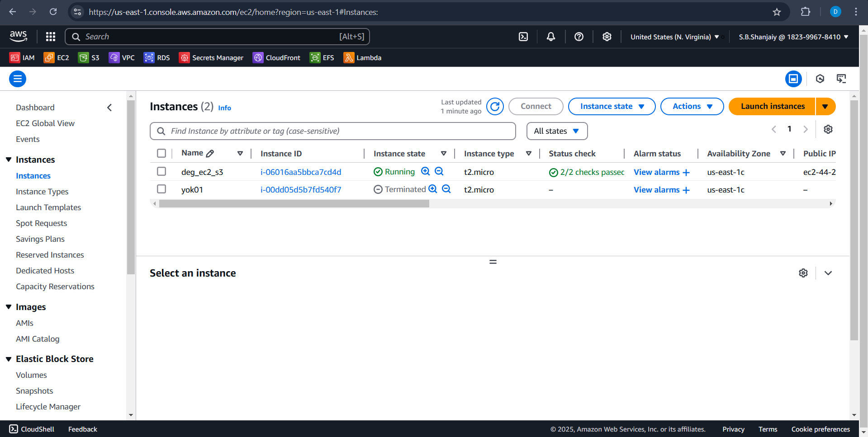Open notifications bell

[x=551, y=37]
